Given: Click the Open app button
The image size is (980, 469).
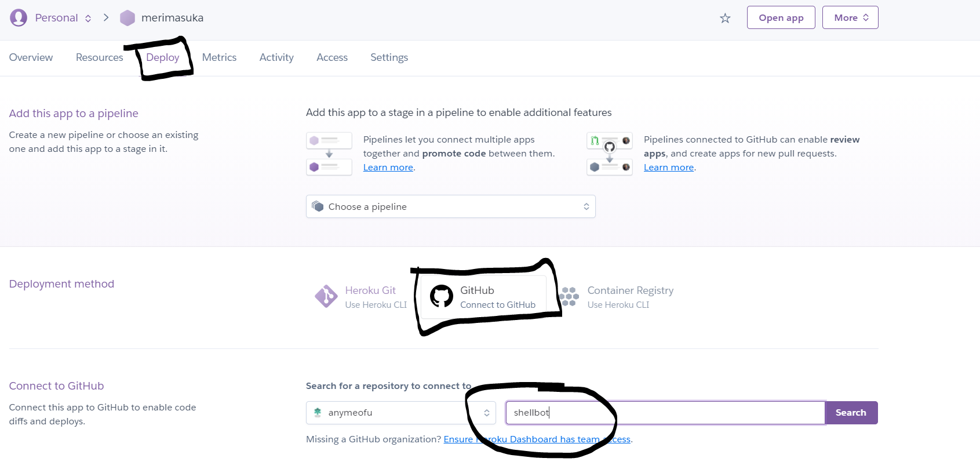Looking at the screenshot, I should click(x=781, y=18).
